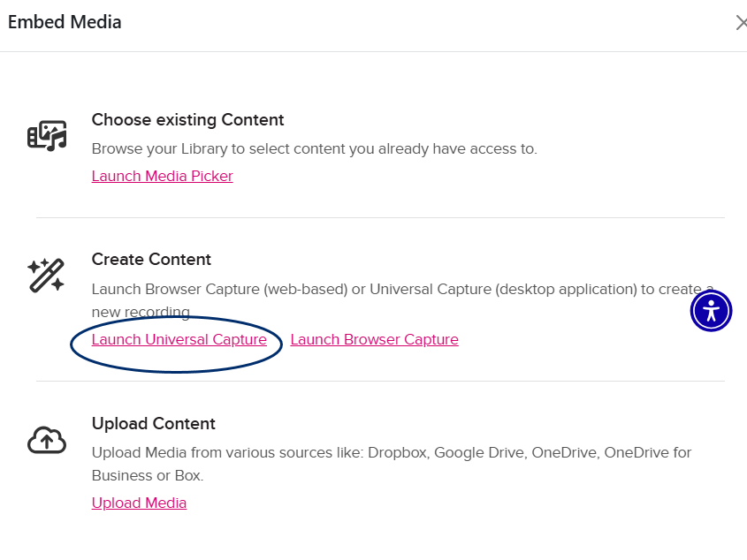Select the magic wand Create Content icon
This screenshot has width=747, height=560.
point(46,275)
